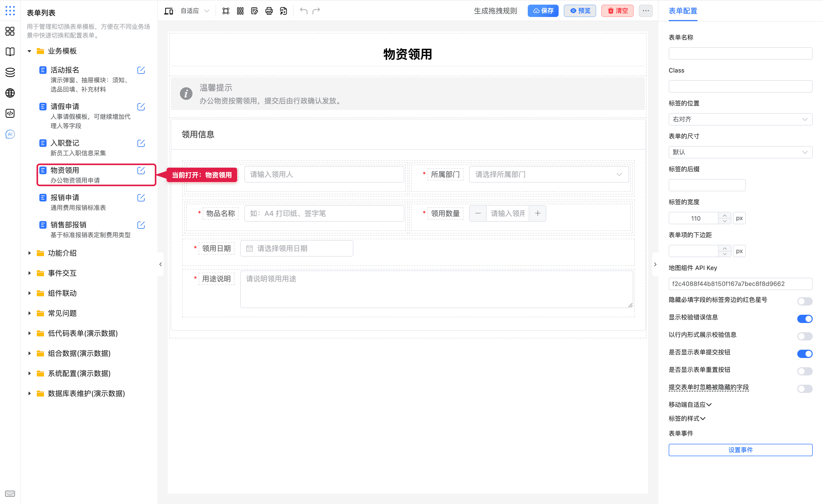Open the dashboard four-squares sidebar icon
The height and width of the screenshot is (504, 823).
(10, 31)
